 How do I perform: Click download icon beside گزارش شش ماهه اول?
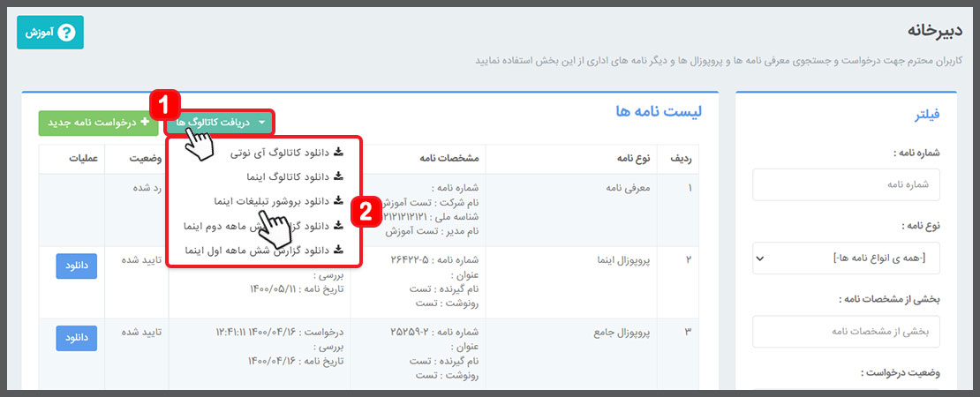[x=339, y=250]
